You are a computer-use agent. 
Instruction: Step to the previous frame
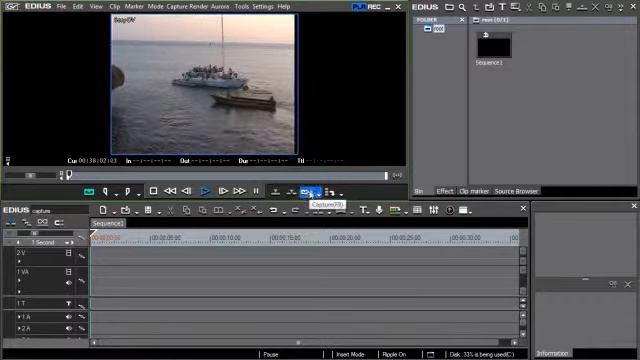187,191
